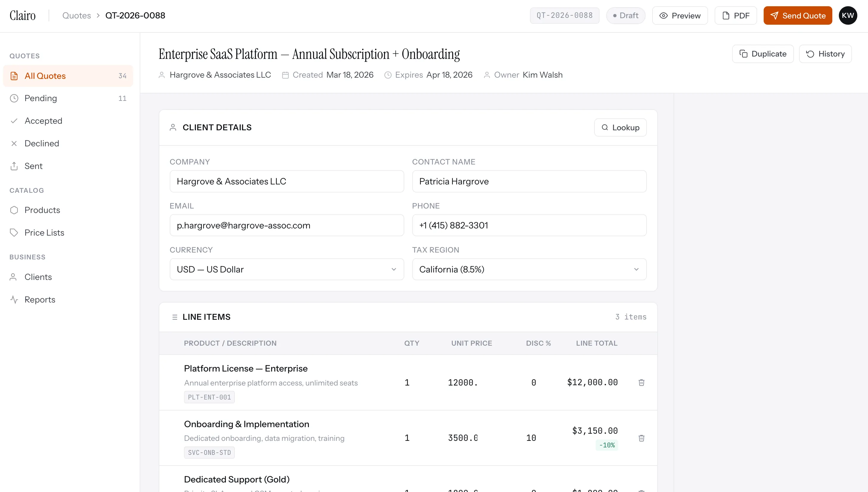Open the Tax Region dropdown
The height and width of the screenshot is (492, 868).
[529, 269]
